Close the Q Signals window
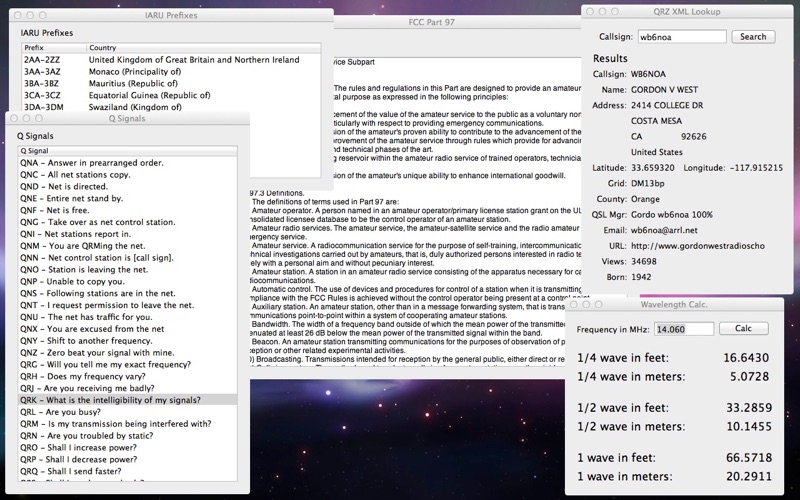 click(x=14, y=118)
